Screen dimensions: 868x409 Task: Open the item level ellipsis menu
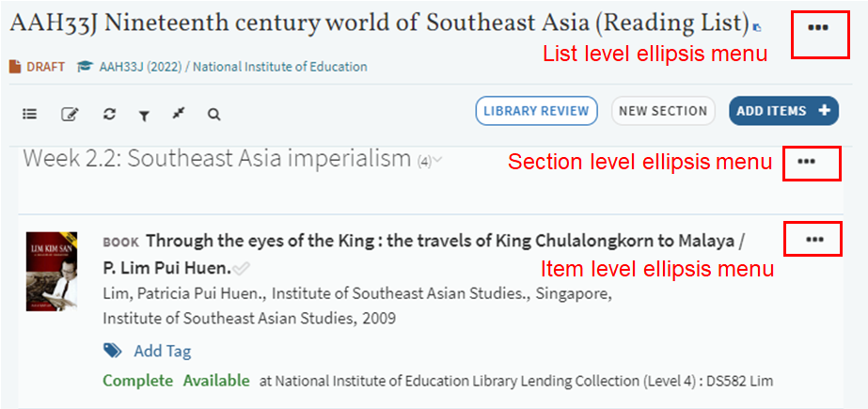click(x=814, y=240)
